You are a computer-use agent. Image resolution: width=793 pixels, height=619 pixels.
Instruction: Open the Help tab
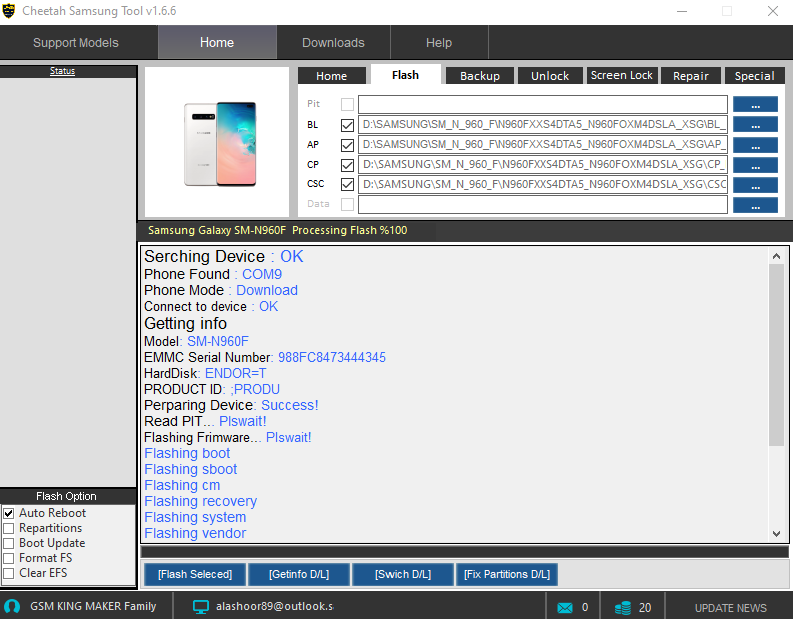click(439, 42)
